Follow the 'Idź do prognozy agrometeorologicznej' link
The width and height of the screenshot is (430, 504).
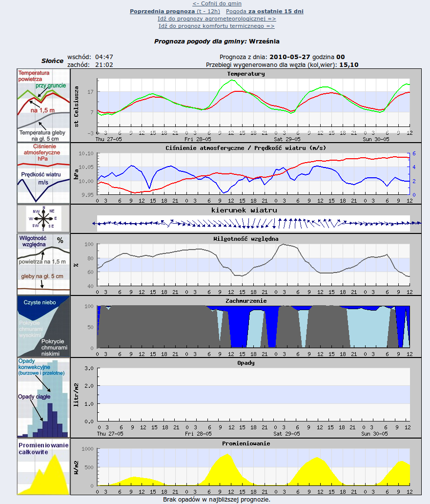217,19
